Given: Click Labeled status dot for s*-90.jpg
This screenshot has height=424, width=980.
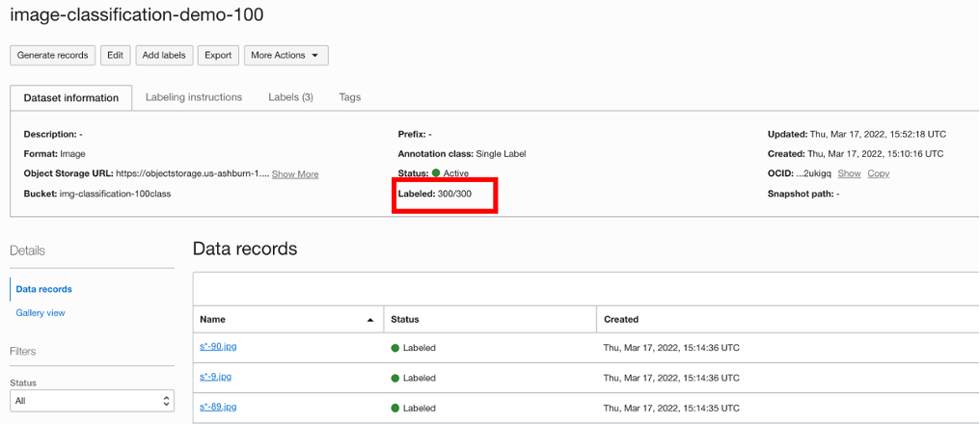Looking at the screenshot, I should click(395, 348).
